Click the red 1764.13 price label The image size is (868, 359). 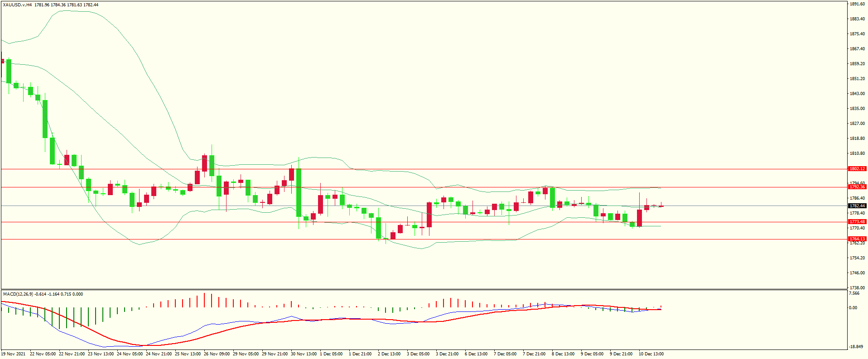point(857,239)
